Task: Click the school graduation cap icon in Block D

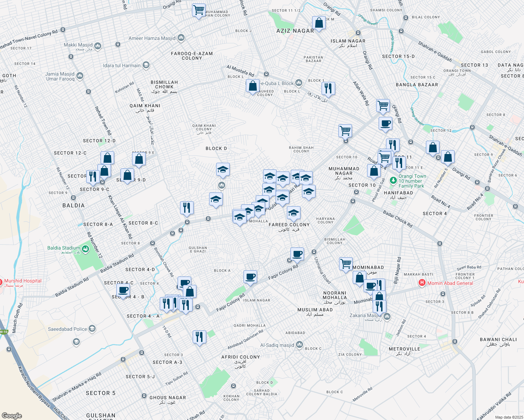Action: [x=223, y=170]
